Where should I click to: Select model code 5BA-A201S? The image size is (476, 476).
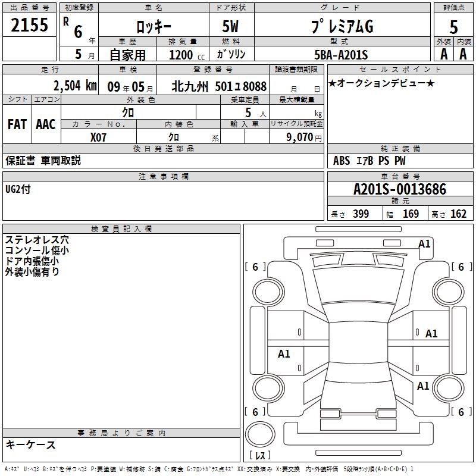pos(341,55)
